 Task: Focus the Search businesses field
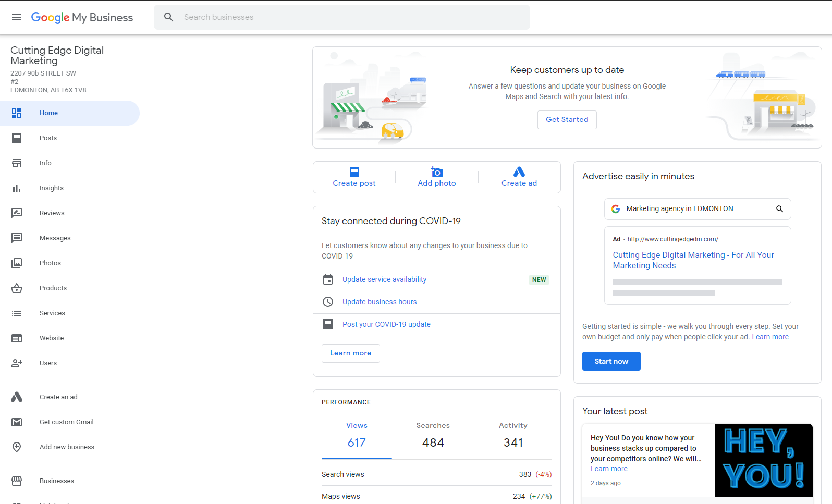click(342, 17)
